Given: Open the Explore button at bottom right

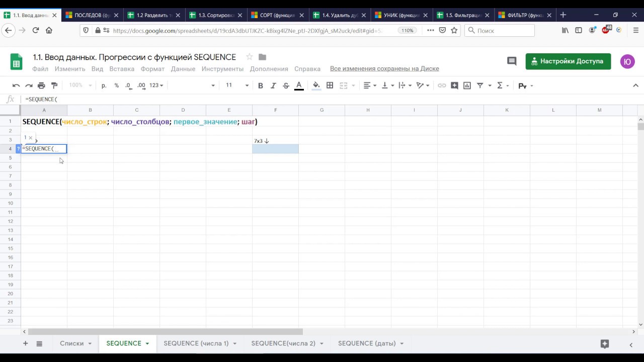Looking at the screenshot, I should click(605, 344).
